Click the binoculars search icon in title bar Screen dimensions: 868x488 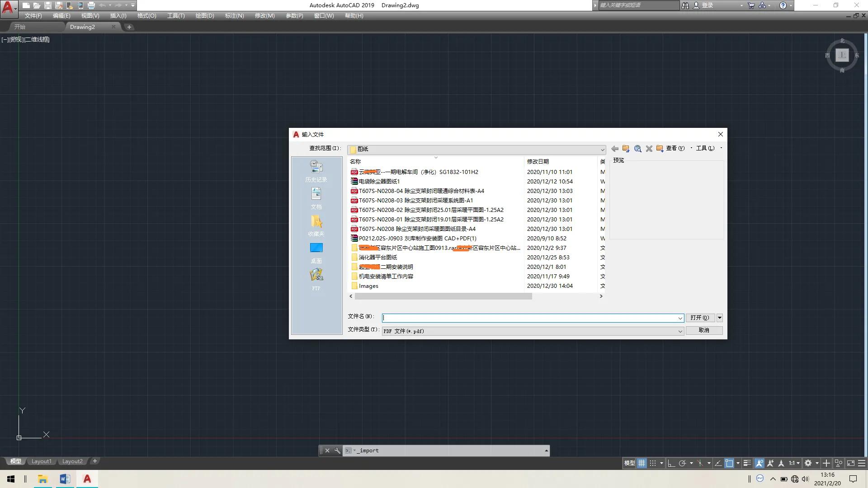[x=685, y=5]
